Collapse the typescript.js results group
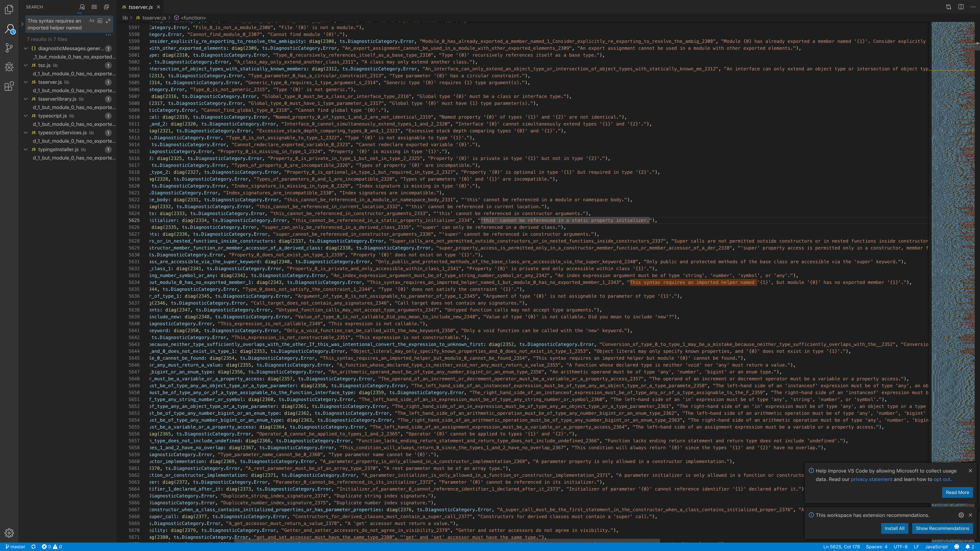980x551 pixels. coord(25,116)
